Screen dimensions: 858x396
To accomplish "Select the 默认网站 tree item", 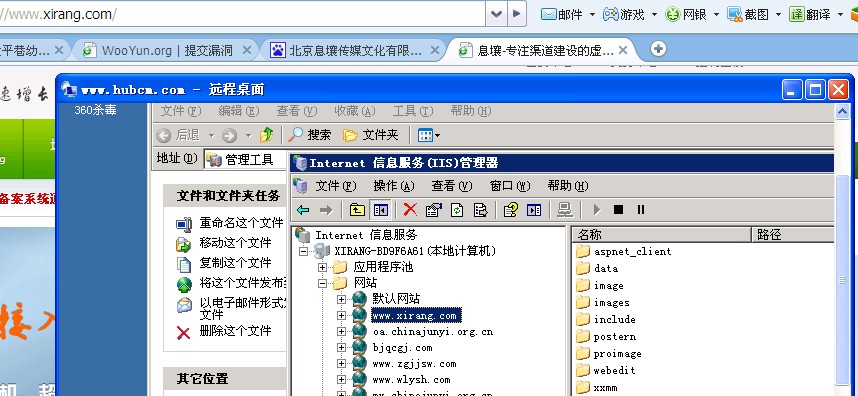I will tap(396, 299).
